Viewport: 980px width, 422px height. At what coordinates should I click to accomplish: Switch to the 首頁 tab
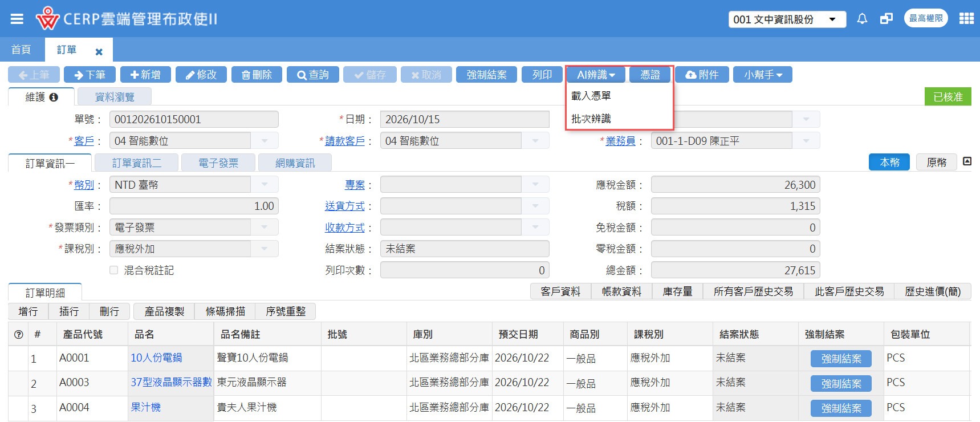(x=22, y=50)
